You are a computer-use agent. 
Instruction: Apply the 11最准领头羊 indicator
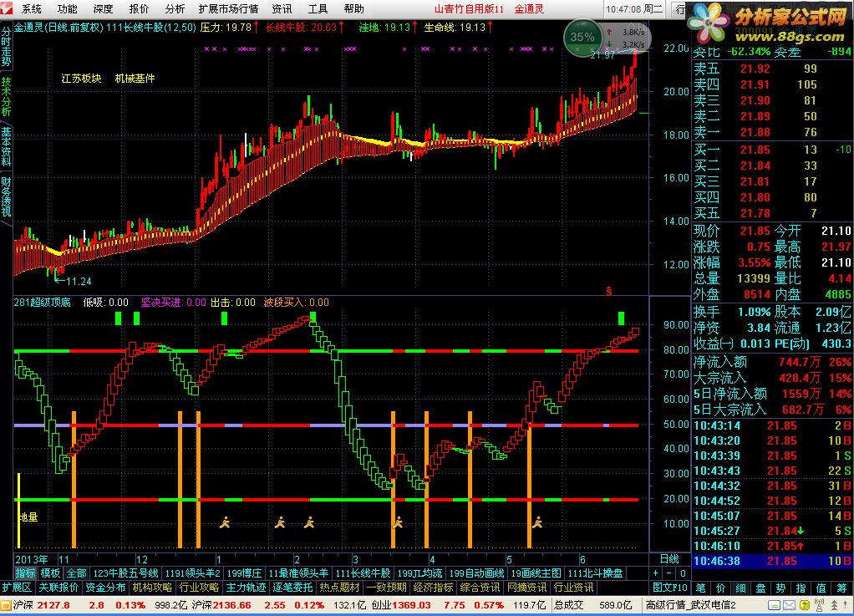[x=298, y=573]
